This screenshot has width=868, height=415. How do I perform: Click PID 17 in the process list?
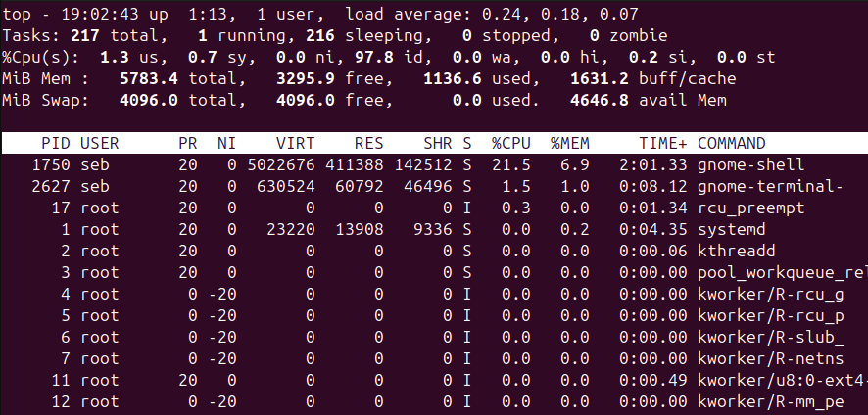pyautogui.click(x=61, y=208)
